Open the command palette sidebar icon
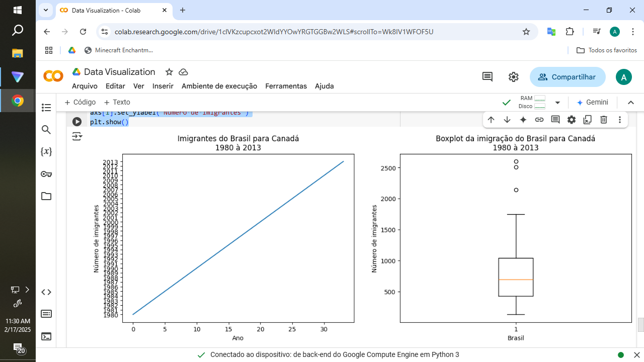Viewport: 644px width, 362px height. [x=46, y=314]
